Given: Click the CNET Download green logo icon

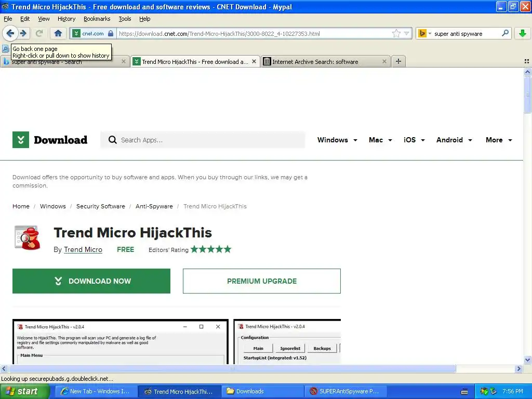Looking at the screenshot, I should tap(21, 140).
